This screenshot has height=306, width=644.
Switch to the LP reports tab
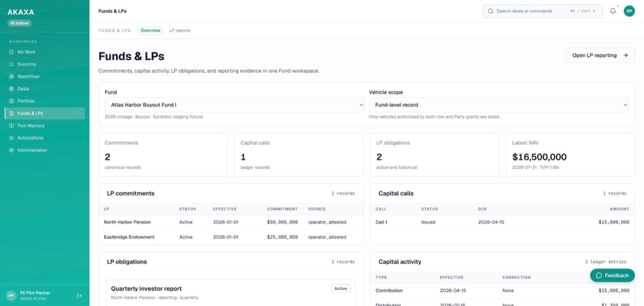(180, 31)
